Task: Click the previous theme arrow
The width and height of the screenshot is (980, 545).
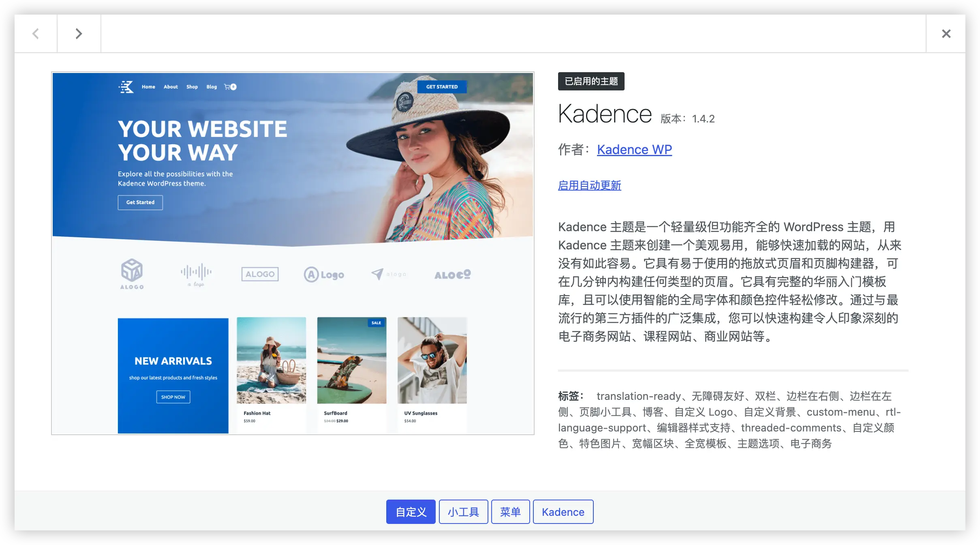Action: coord(36,34)
